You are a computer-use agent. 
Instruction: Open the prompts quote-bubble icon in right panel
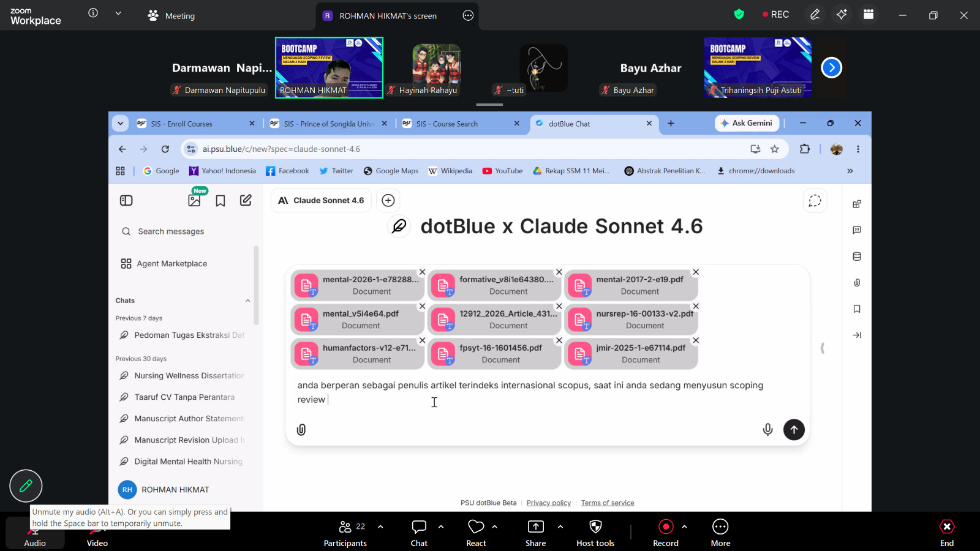[857, 230]
